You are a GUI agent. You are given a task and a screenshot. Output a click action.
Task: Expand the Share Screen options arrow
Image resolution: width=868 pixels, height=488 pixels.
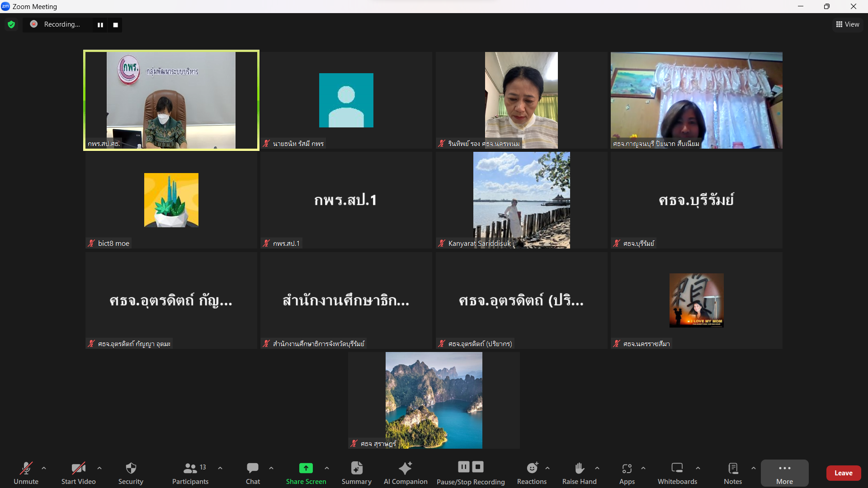[x=327, y=468]
